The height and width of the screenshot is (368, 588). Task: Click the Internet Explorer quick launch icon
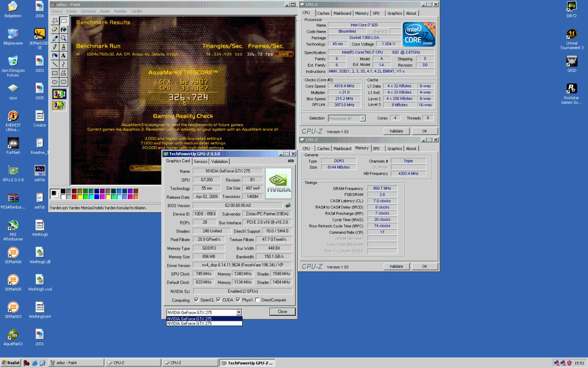click(35, 363)
